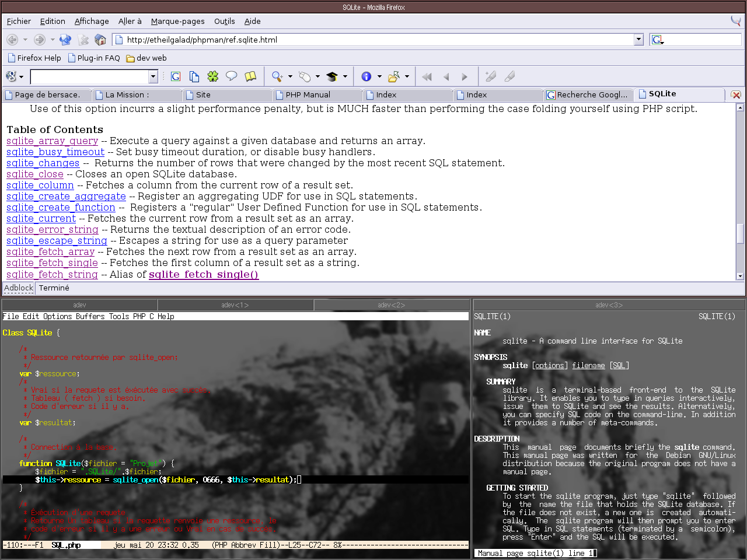747x560 pixels.
Task: Open the dropdown beside the graduation cap
Action: (x=345, y=76)
